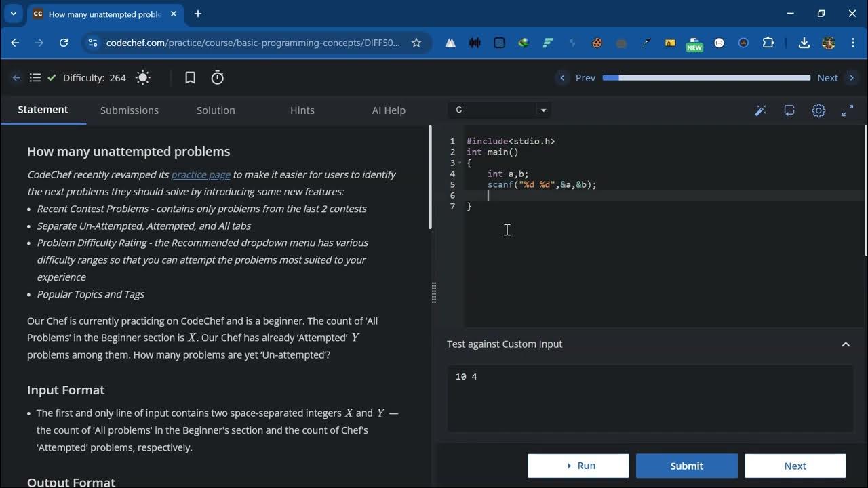868x488 pixels.
Task: Click the browser address bar URL
Action: tap(253, 43)
